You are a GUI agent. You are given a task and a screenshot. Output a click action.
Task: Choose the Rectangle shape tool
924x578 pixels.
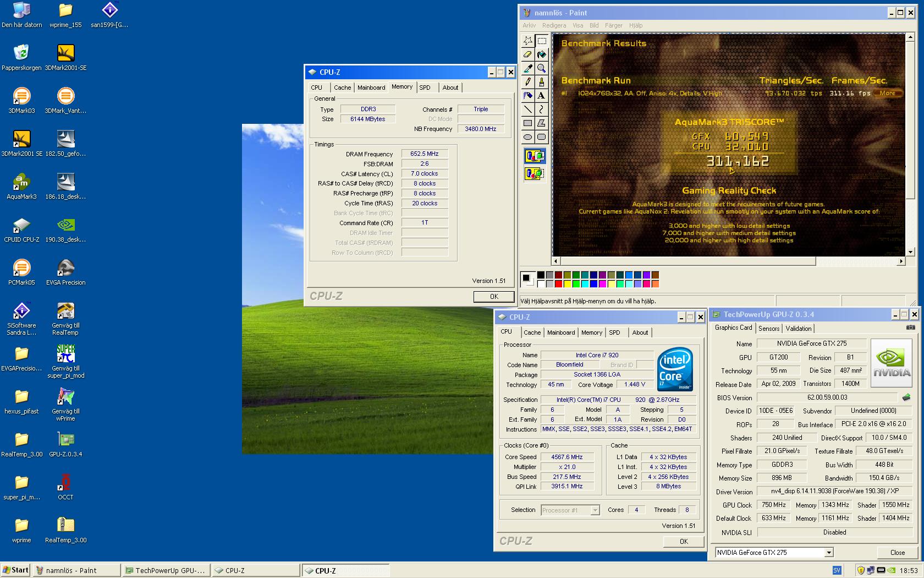(527, 123)
